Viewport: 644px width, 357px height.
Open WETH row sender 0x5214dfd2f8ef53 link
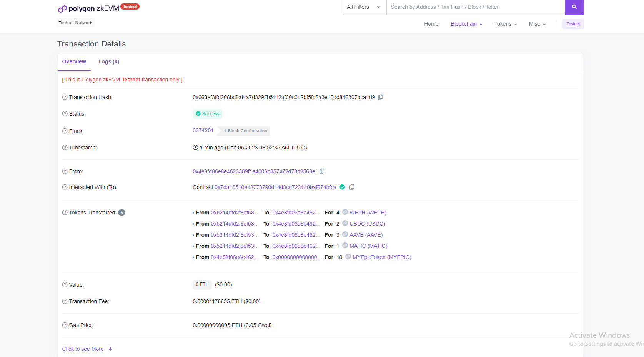click(x=235, y=213)
